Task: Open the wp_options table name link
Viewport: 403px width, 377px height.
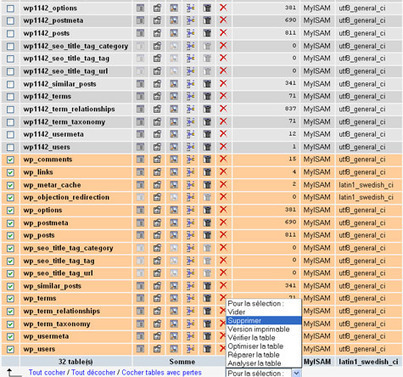Action: 43,210
